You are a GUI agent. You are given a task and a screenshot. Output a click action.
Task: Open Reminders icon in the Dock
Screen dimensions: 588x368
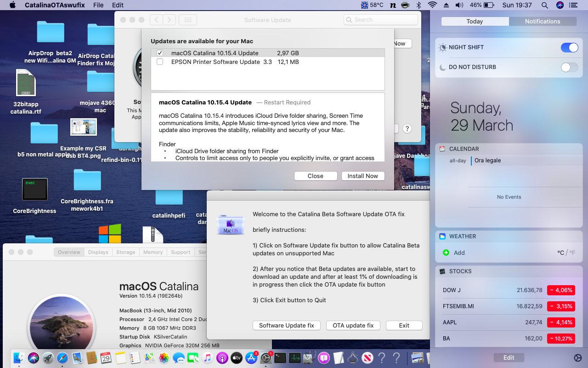[135, 357]
